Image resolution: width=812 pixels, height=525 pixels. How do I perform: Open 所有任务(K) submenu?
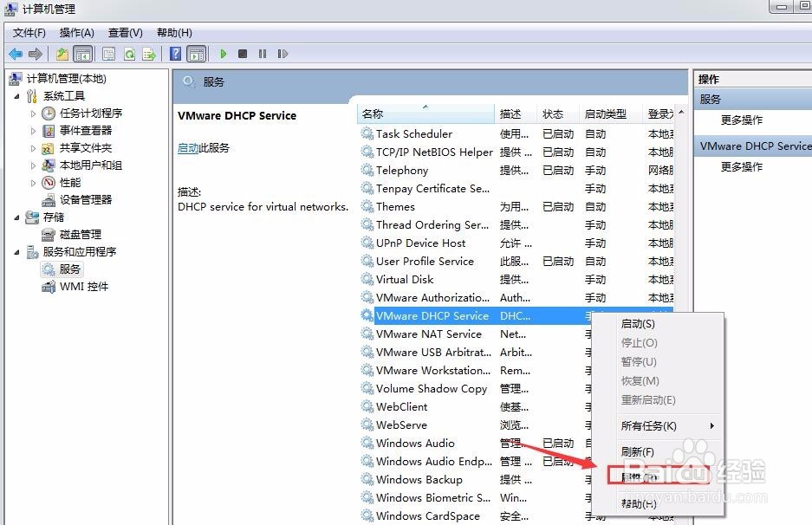pyautogui.click(x=658, y=426)
